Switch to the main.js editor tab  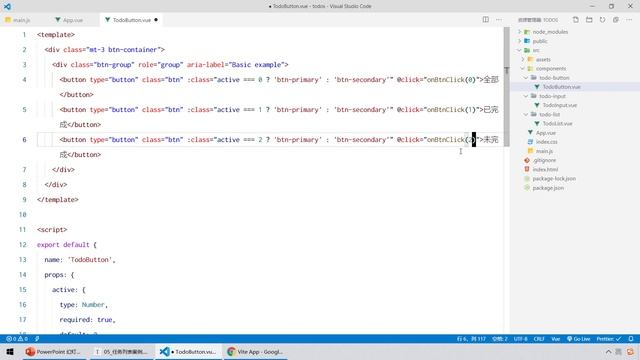(x=18, y=20)
